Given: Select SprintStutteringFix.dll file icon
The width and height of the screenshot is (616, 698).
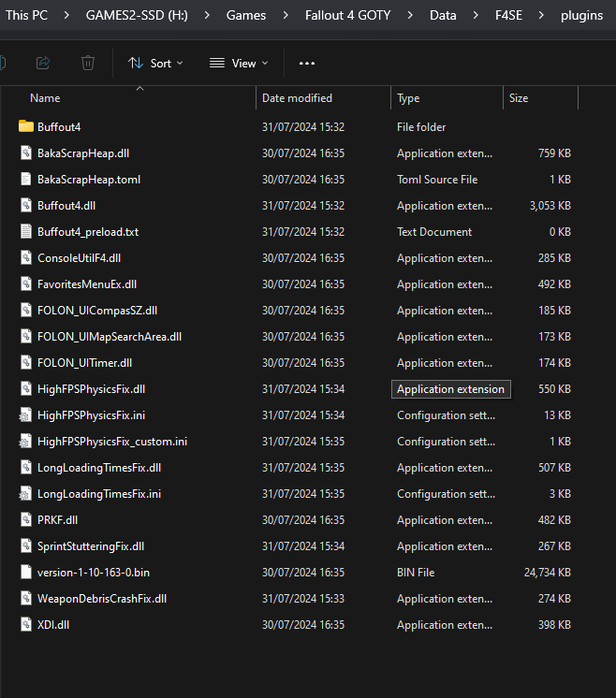Looking at the screenshot, I should click(26, 546).
